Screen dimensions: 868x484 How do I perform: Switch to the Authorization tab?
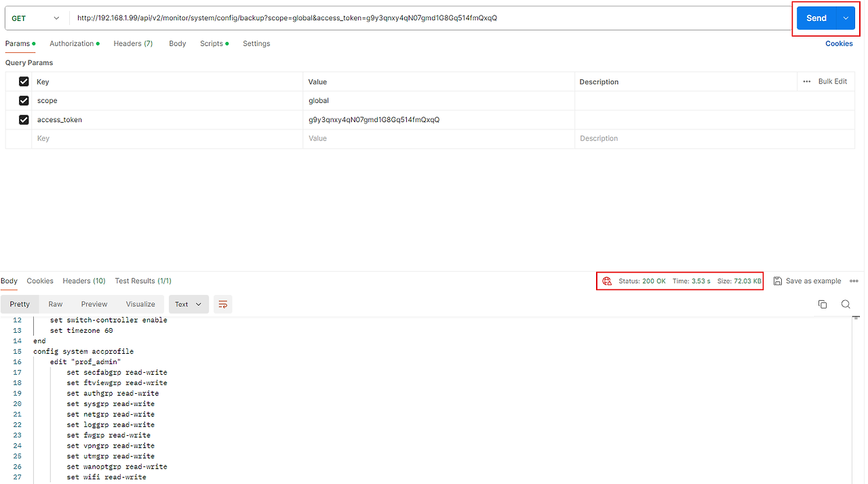[x=72, y=43]
